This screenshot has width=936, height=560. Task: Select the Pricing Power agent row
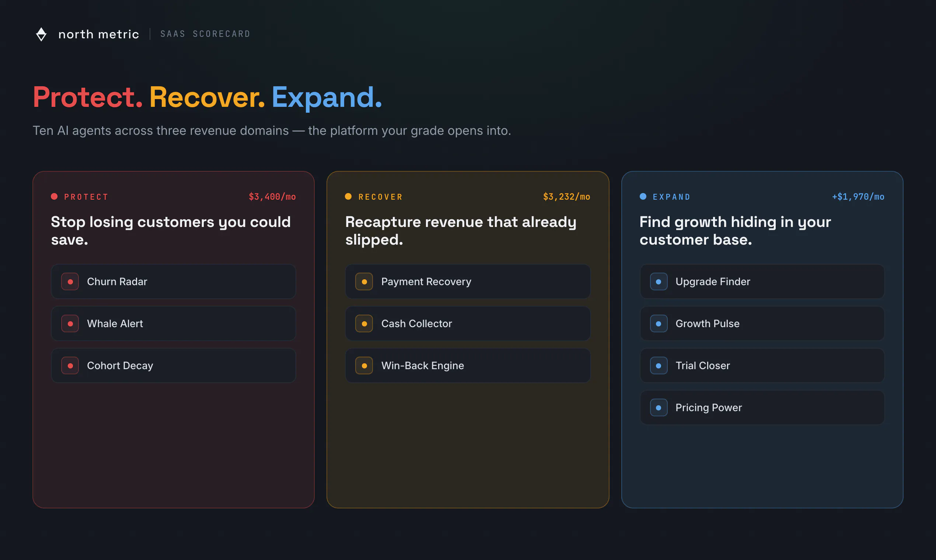[762, 407]
